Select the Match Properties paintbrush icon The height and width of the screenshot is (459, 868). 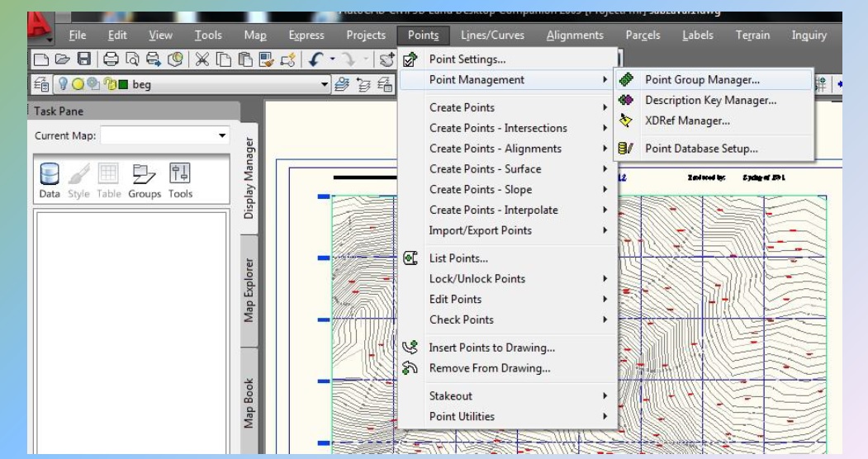[266, 59]
